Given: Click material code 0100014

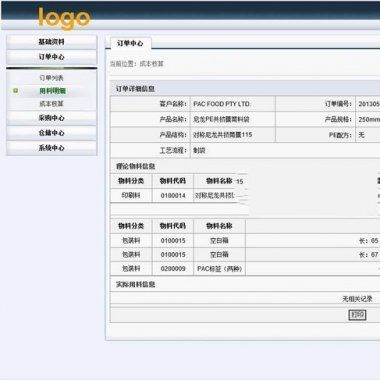Looking at the screenshot, I should [x=173, y=196].
